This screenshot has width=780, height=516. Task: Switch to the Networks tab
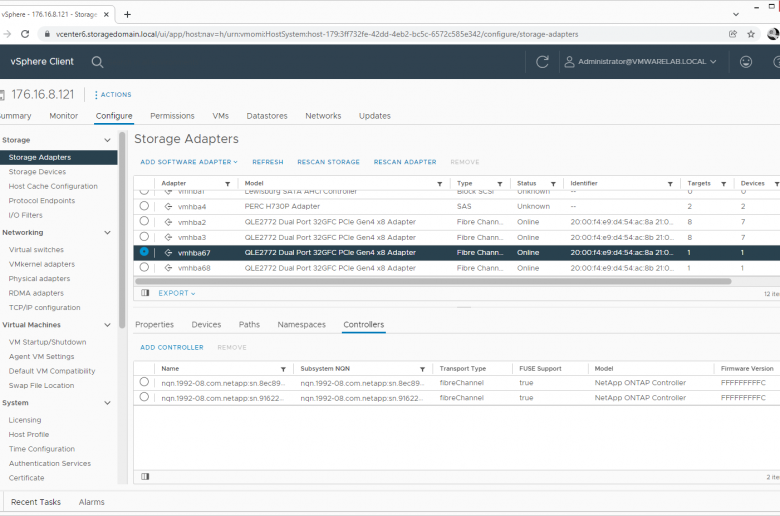click(323, 116)
